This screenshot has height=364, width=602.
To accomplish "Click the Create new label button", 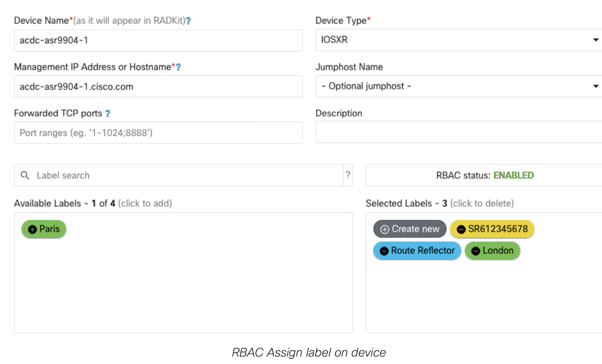I will (410, 229).
